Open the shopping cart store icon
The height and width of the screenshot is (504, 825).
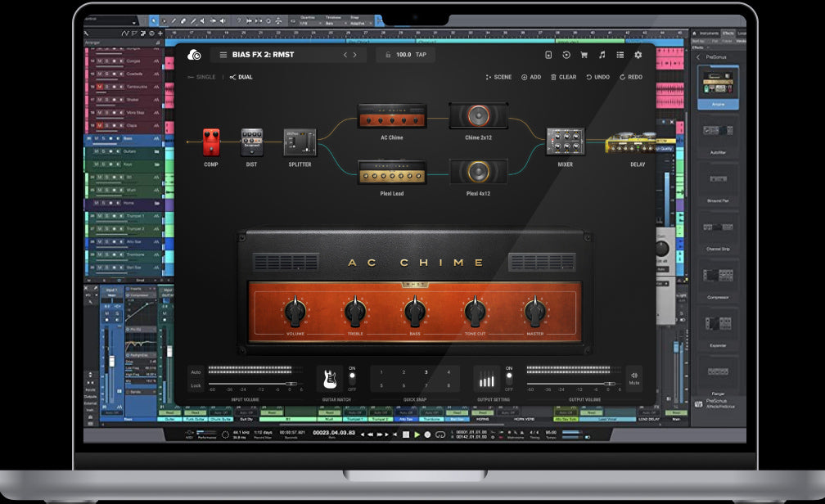tap(584, 55)
